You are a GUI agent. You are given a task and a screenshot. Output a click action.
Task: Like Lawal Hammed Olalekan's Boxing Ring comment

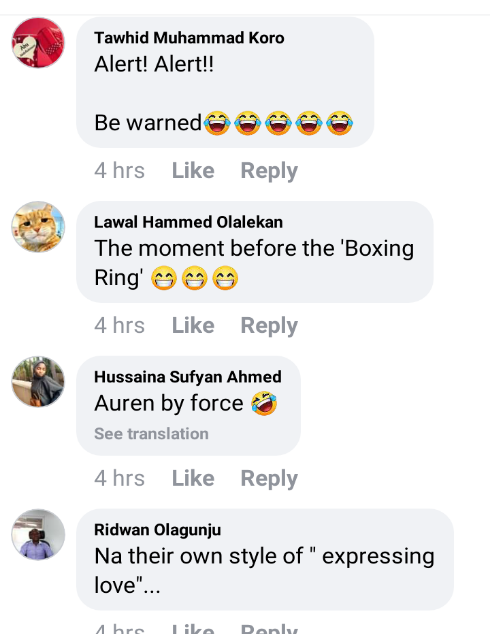[193, 325]
